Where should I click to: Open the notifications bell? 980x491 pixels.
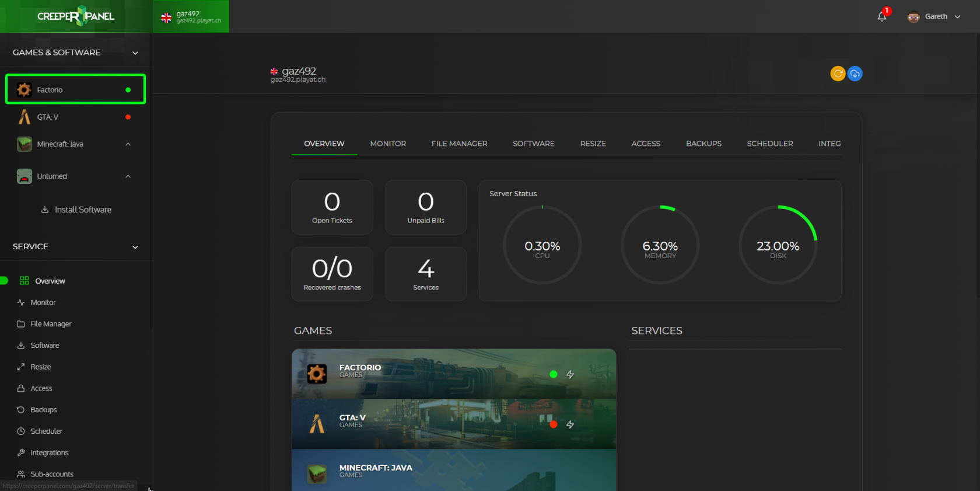[x=882, y=16]
